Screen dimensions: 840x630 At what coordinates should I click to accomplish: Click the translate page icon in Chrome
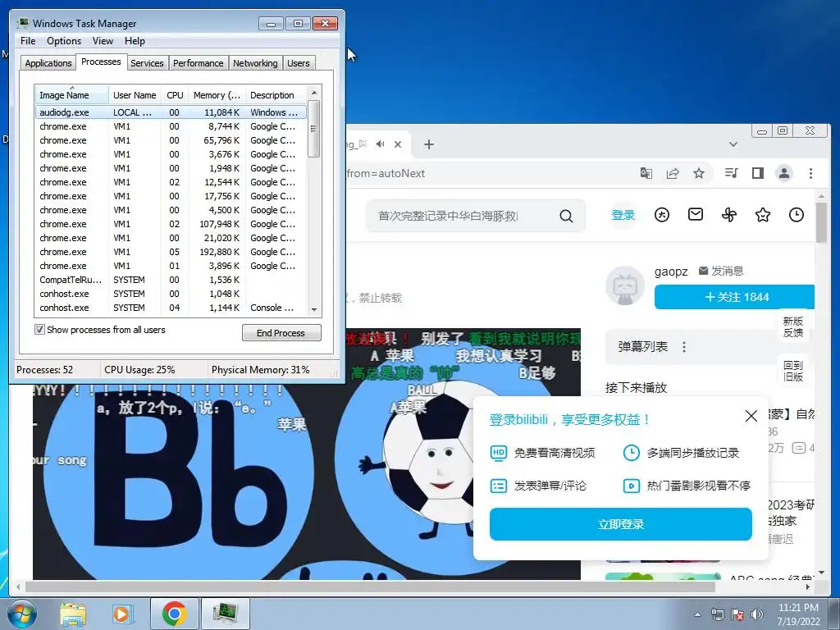coord(646,173)
